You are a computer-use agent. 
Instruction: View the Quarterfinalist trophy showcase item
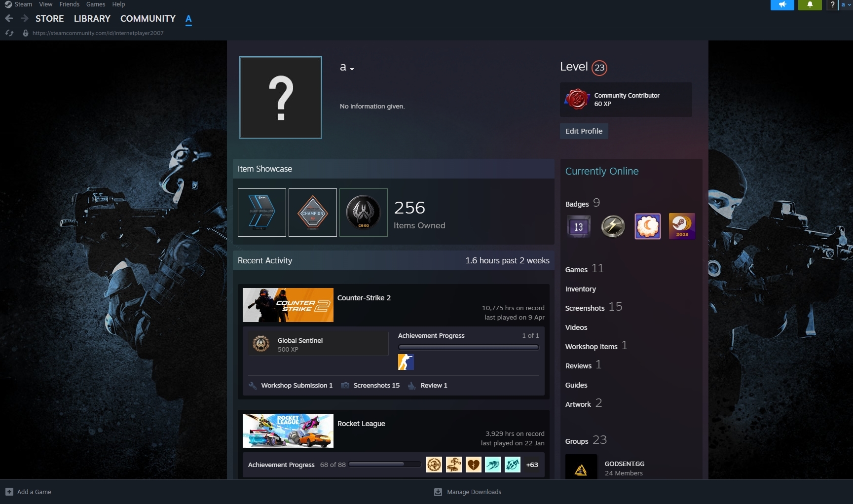pyautogui.click(x=262, y=213)
